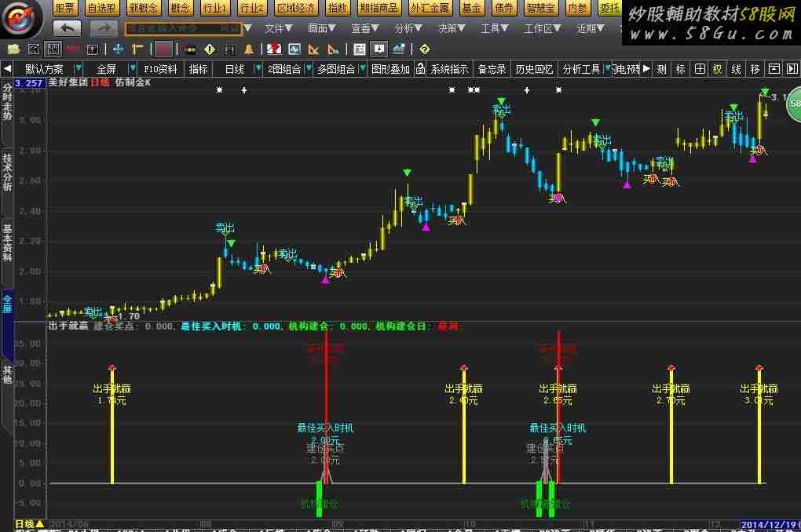
Task: Click the red square record icon
Action: tap(163, 49)
